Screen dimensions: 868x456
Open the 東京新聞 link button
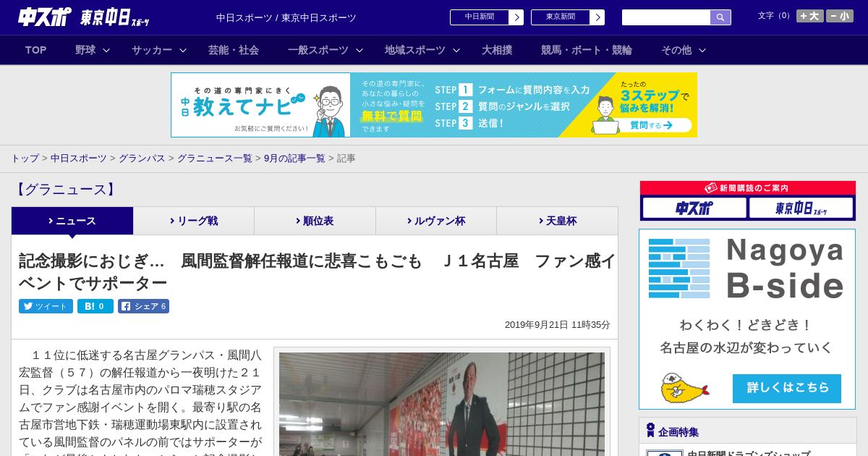pos(568,17)
